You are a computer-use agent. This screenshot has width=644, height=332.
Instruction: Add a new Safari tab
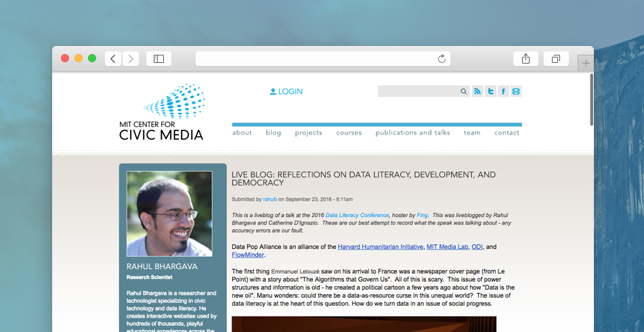586,63
